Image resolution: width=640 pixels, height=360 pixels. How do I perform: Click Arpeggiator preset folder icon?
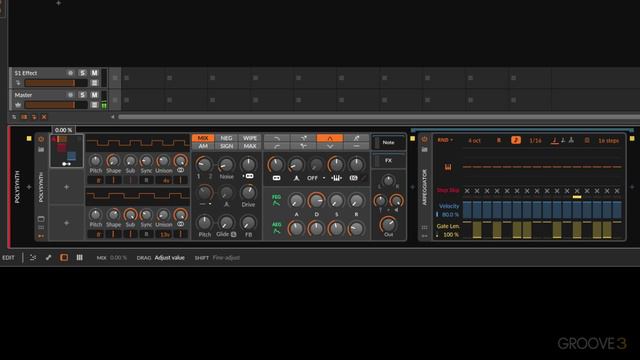pyautogui.click(x=424, y=149)
